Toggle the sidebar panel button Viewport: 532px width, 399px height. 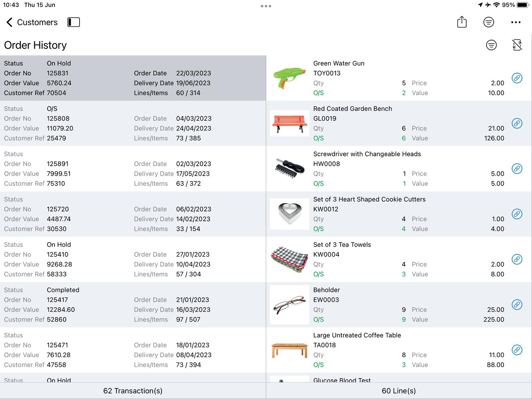click(74, 22)
